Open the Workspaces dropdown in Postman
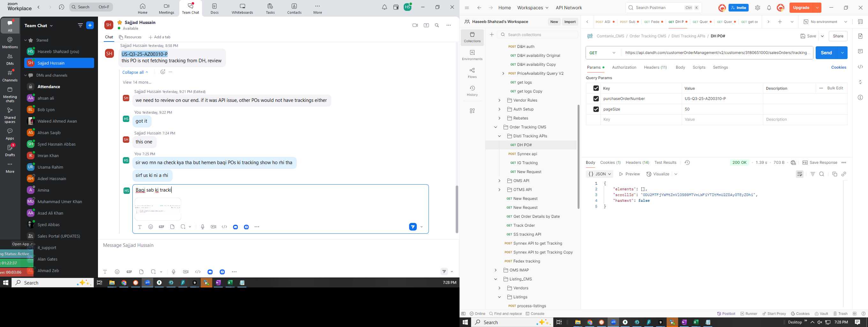The image size is (868, 327). coord(533,8)
